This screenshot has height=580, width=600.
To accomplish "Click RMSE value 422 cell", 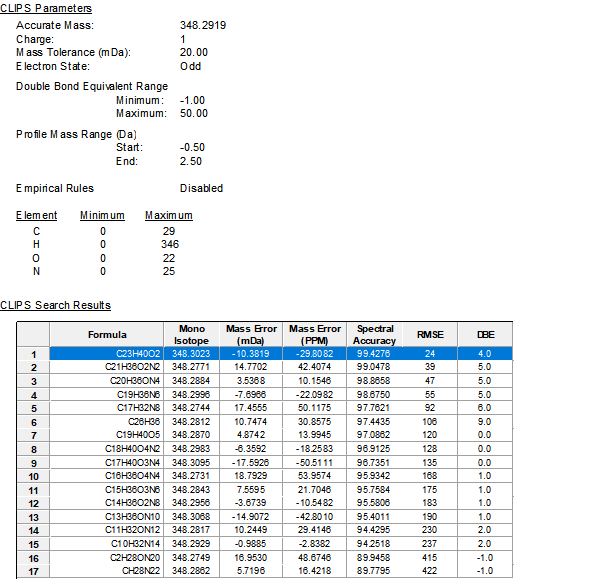I will (430, 571).
